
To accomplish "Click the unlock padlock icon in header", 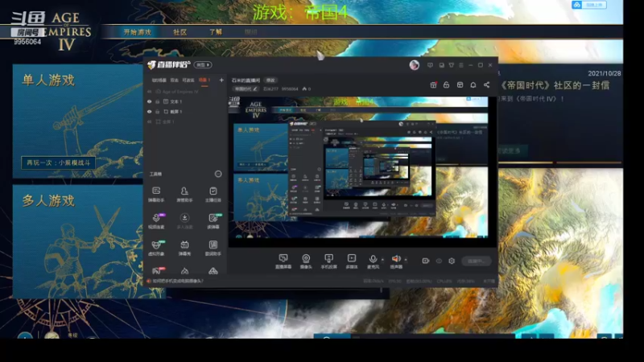I will pos(447,84).
